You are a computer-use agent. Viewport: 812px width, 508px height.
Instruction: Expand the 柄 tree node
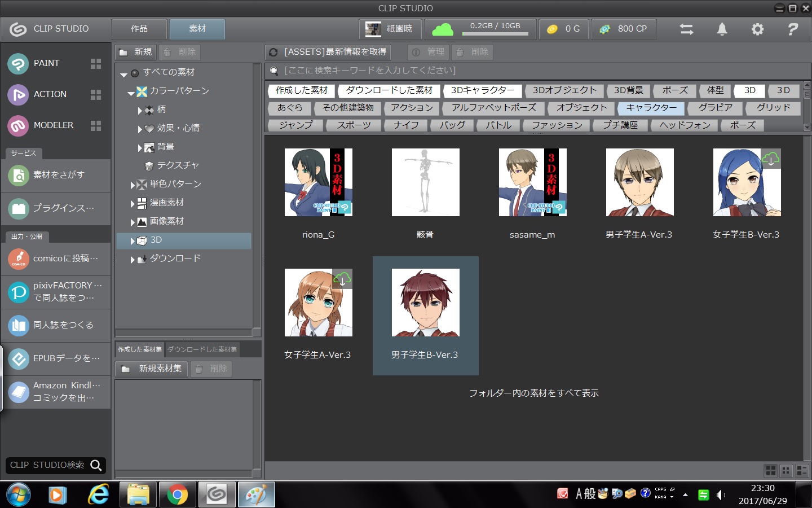(140, 111)
